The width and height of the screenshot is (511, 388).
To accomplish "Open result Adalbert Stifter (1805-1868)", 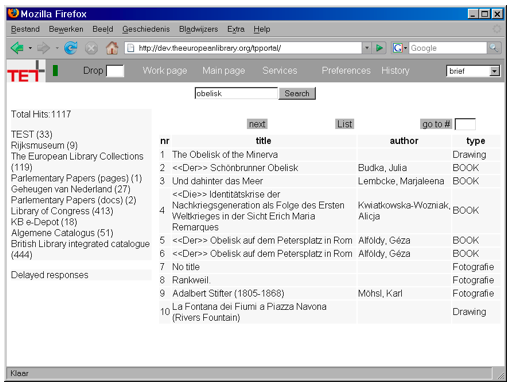I will pyautogui.click(x=228, y=293).
